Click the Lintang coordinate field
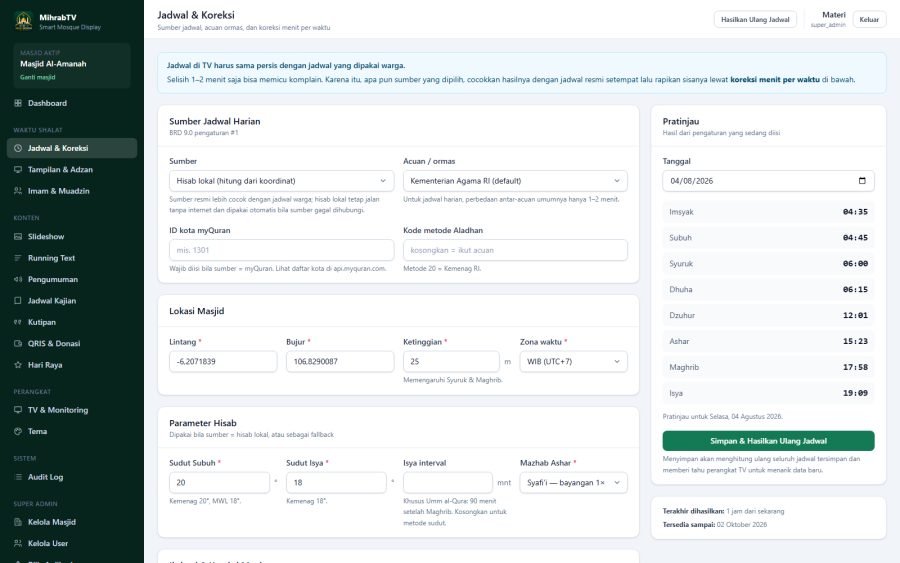The height and width of the screenshot is (563, 900). (x=223, y=362)
